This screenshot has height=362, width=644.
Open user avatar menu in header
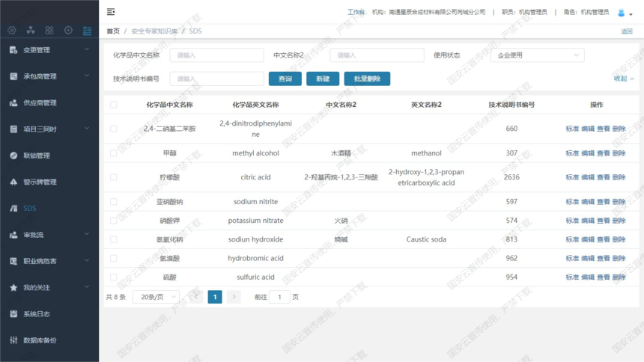(x=625, y=13)
